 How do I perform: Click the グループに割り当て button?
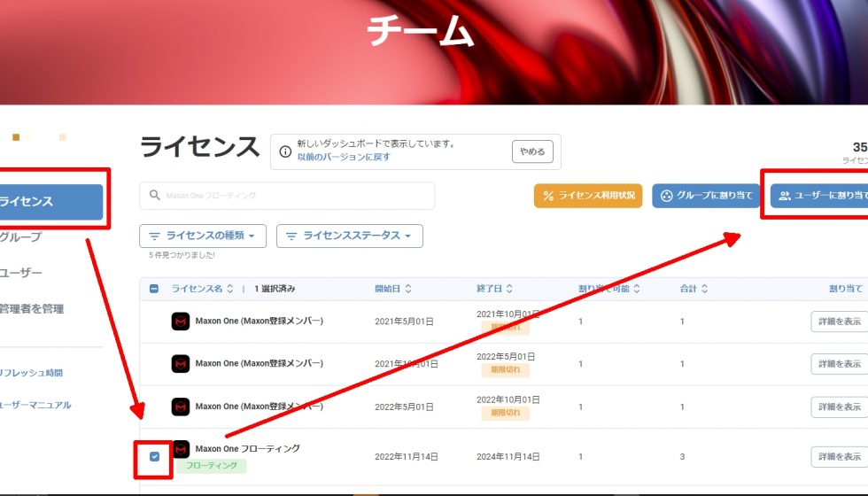click(x=706, y=196)
